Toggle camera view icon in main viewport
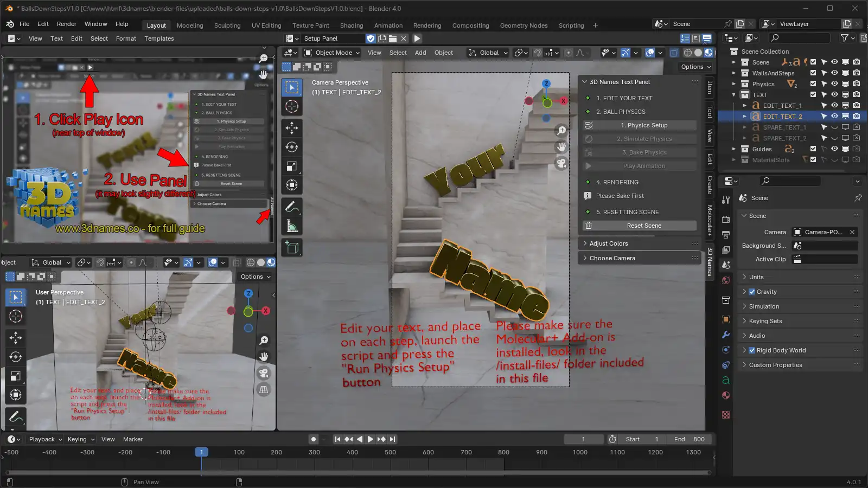This screenshot has height=488, width=868. [x=561, y=163]
